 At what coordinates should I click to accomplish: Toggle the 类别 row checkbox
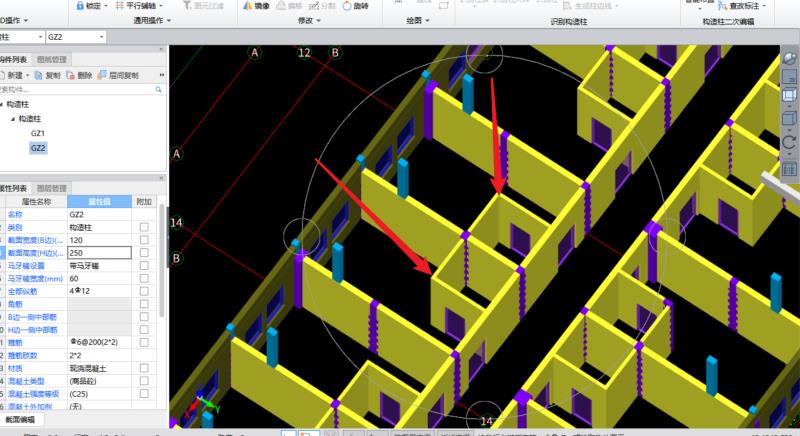[144, 227]
